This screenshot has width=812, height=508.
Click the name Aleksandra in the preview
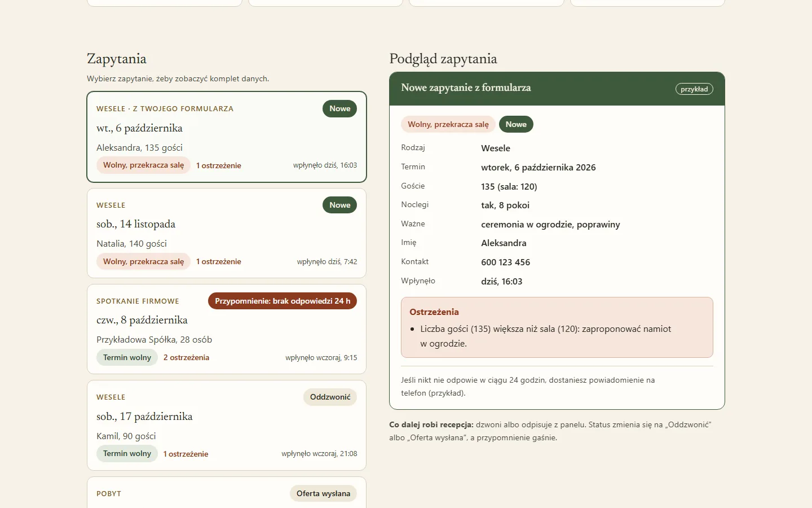tap(504, 243)
